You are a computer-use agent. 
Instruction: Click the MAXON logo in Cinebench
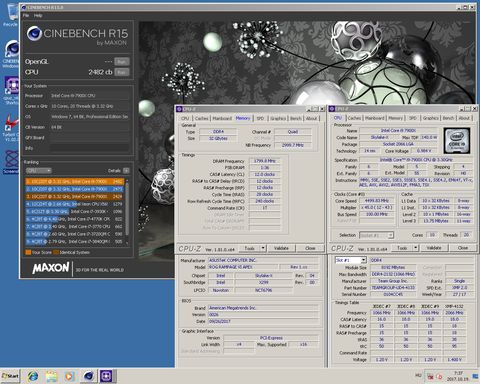pyautogui.click(x=51, y=268)
